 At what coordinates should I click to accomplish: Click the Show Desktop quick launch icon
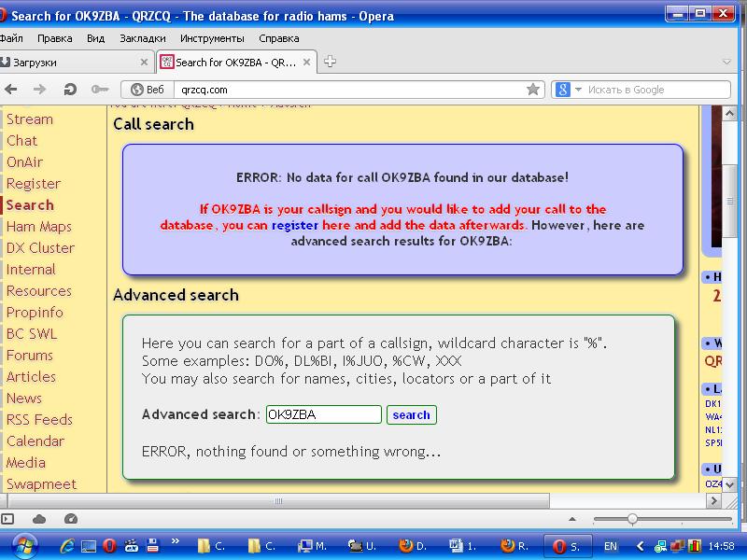click(x=88, y=546)
